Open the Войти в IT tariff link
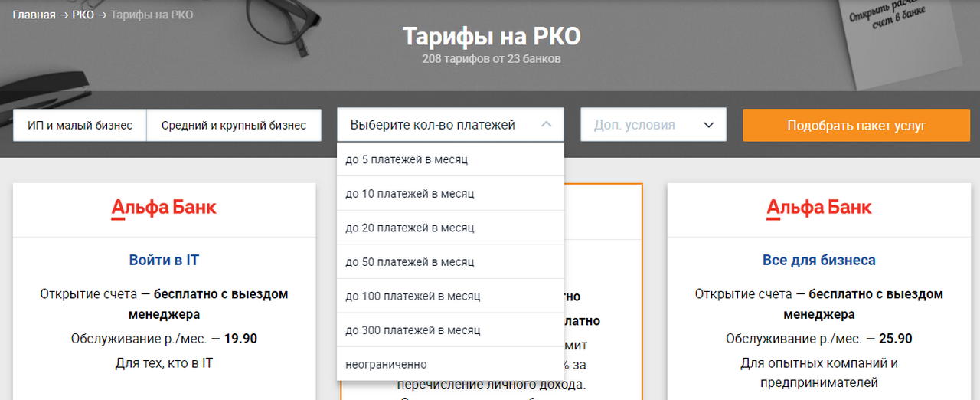The width and height of the screenshot is (980, 400). tap(164, 260)
